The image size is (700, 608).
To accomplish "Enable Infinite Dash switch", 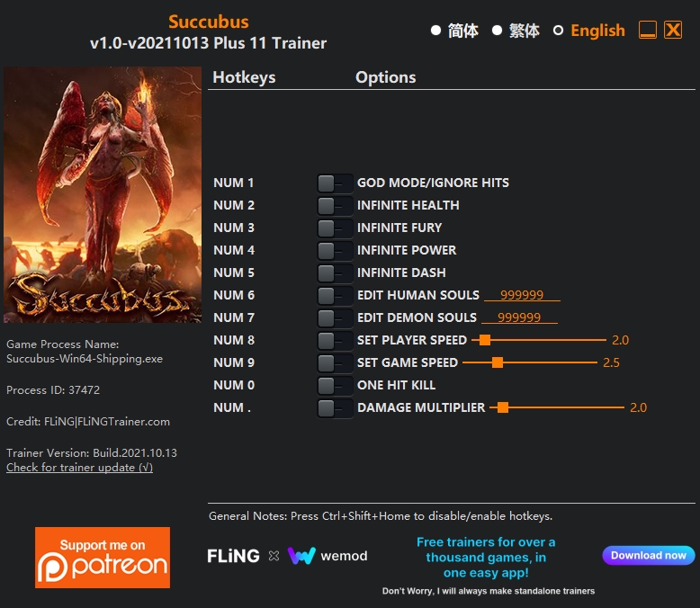I will pos(335,273).
